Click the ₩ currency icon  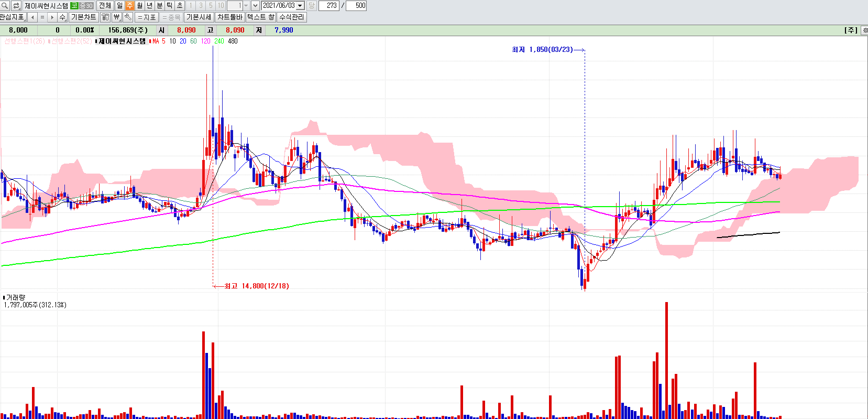[x=117, y=17]
